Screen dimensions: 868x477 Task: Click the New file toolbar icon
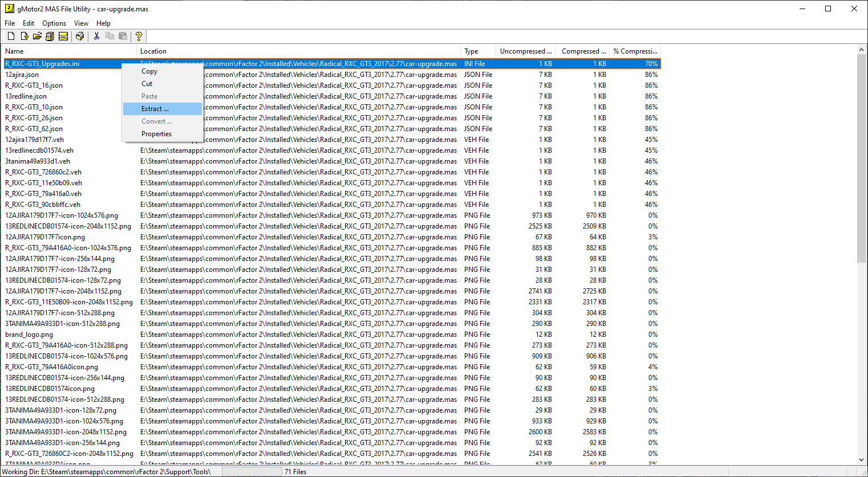point(11,36)
